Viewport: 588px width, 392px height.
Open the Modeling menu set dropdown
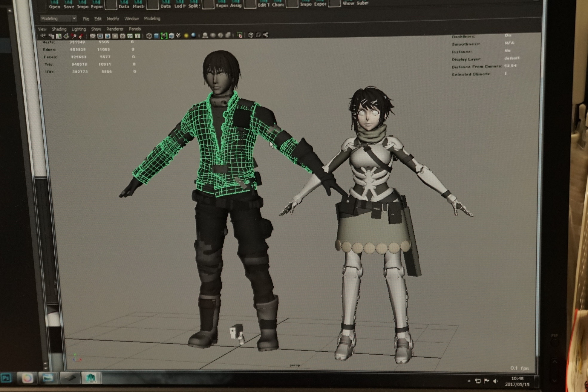(x=59, y=19)
